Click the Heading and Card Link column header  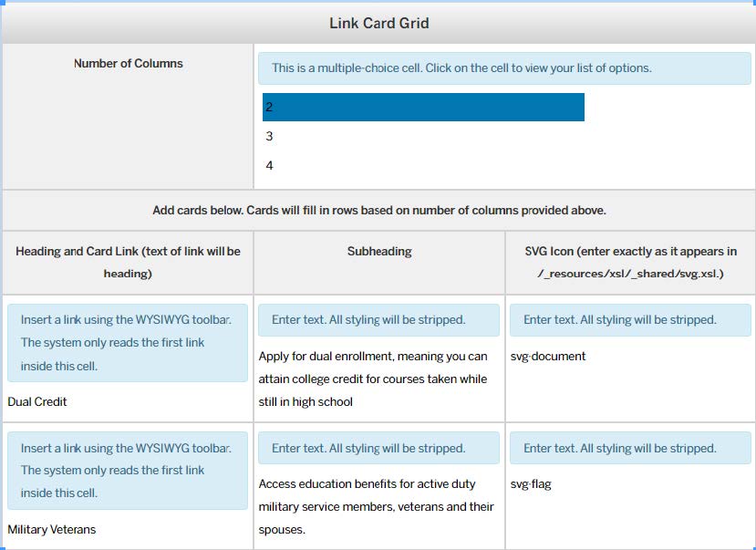pyautogui.click(x=126, y=264)
